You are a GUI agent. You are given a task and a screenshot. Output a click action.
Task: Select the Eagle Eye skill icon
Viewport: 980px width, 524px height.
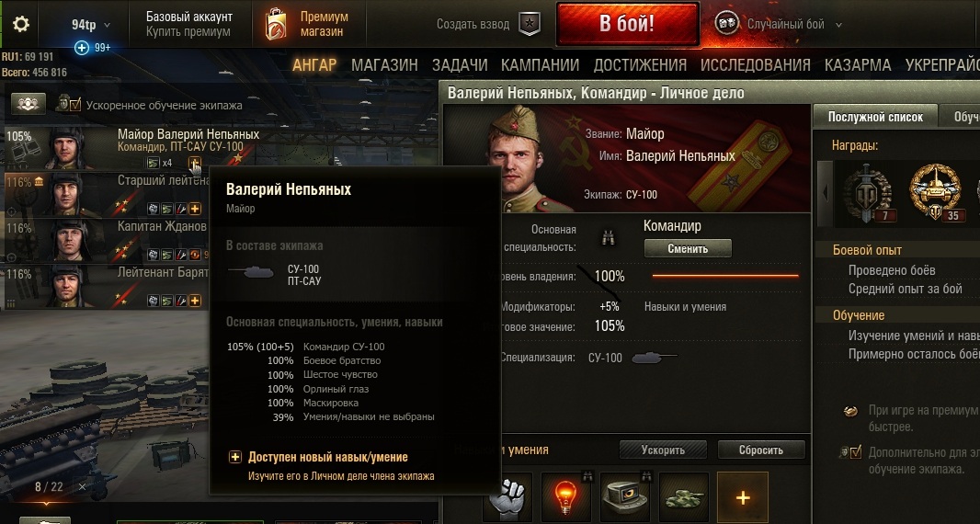coord(624,497)
